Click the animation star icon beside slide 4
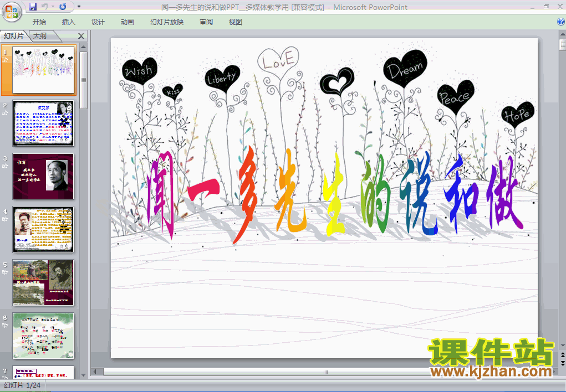The width and height of the screenshot is (566, 392). [6, 219]
